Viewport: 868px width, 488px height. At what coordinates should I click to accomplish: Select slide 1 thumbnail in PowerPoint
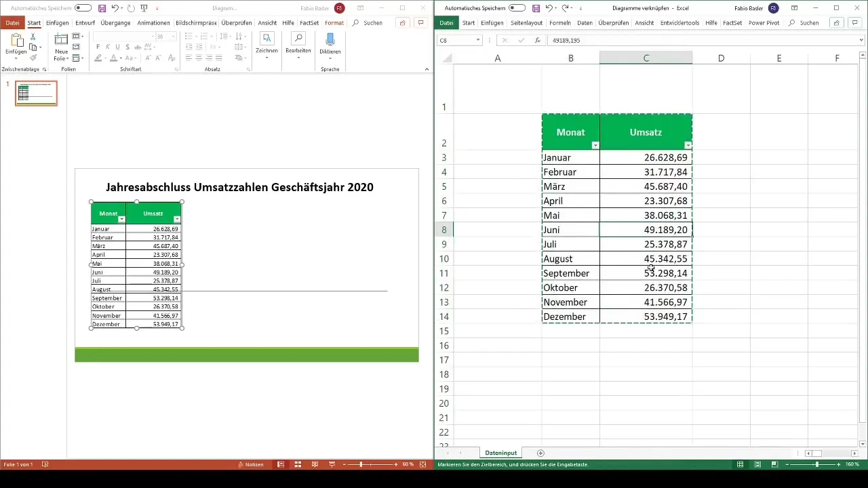tap(37, 93)
